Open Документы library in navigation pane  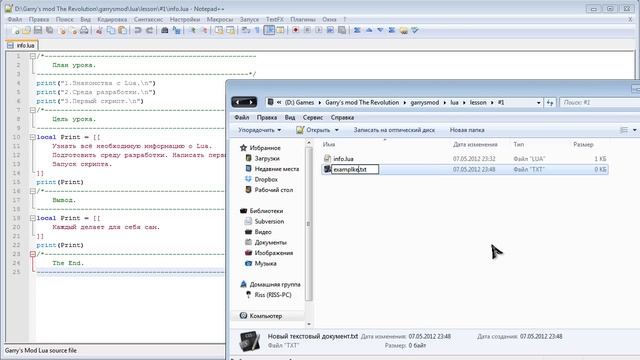click(x=270, y=242)
